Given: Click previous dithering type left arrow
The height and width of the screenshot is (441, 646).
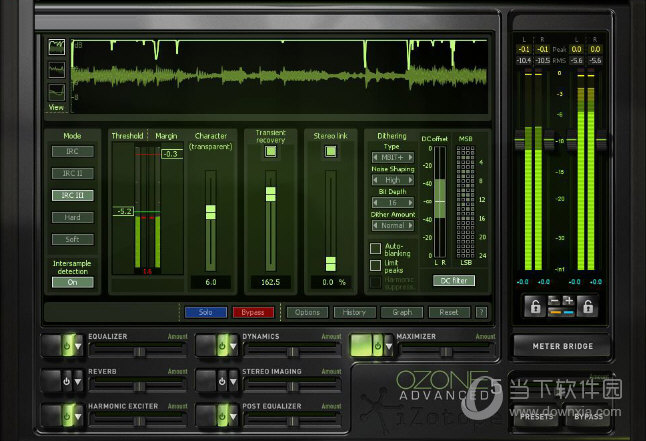Looking at the screenshot, I should coord(375,157).
